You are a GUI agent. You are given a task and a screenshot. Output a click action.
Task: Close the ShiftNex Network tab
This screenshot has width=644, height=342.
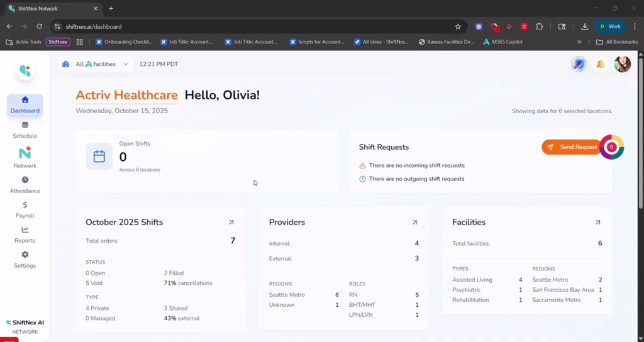96,8
